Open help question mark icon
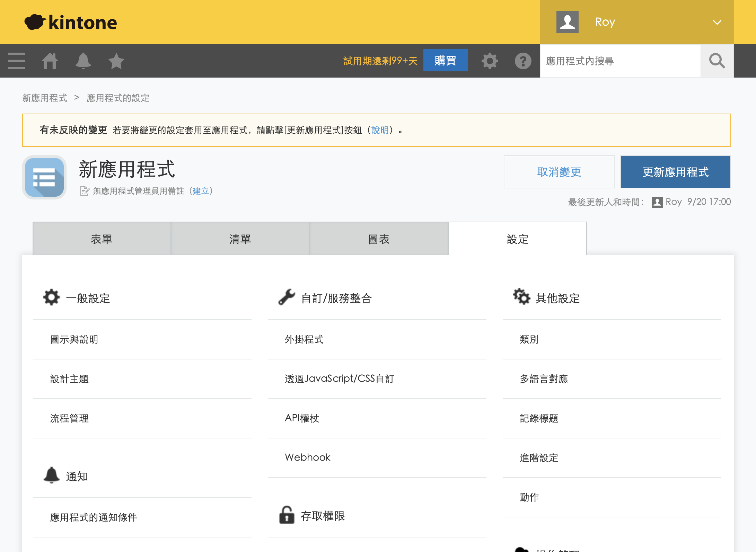756x552 pixels. 523,61
